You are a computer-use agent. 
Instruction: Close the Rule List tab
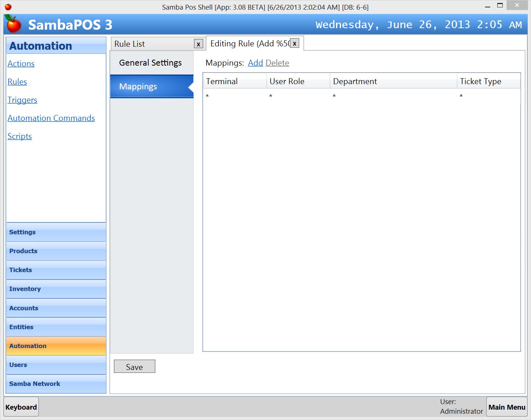pyautogui.click(x=198, y=44)
